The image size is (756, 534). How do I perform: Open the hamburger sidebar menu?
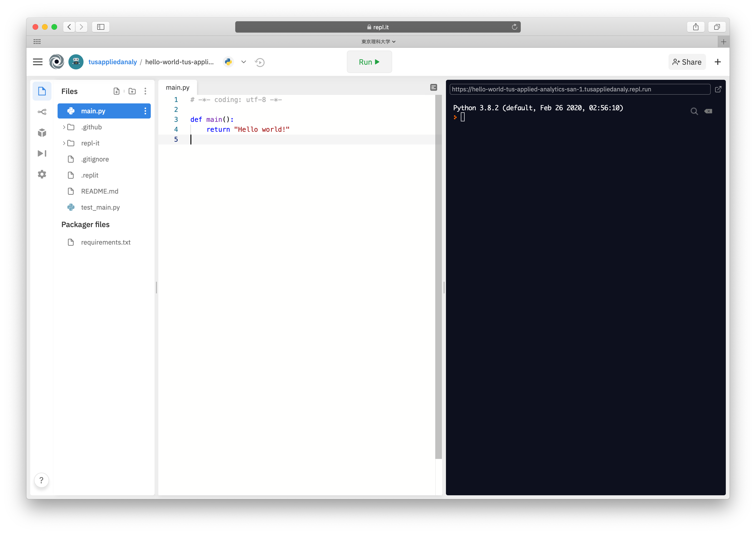tap(38, 62)
